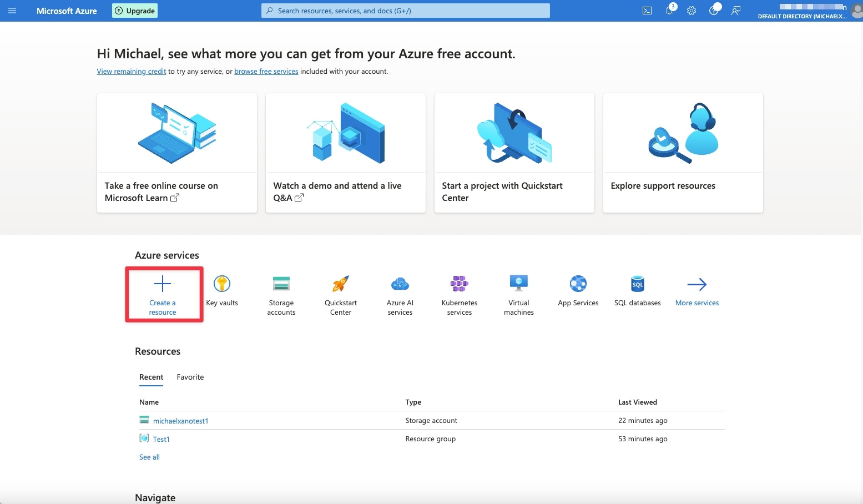
Task: Open the feedback icon
Action: tap(736, 11)
